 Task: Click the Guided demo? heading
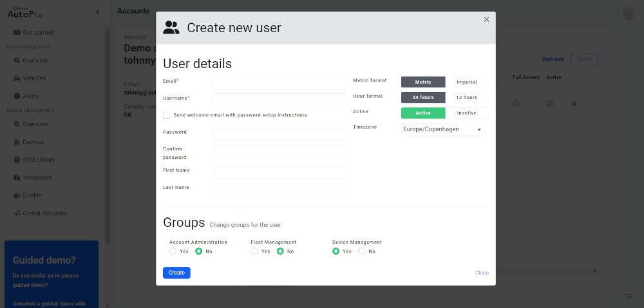pyautogui.click(x=44, y=260)
